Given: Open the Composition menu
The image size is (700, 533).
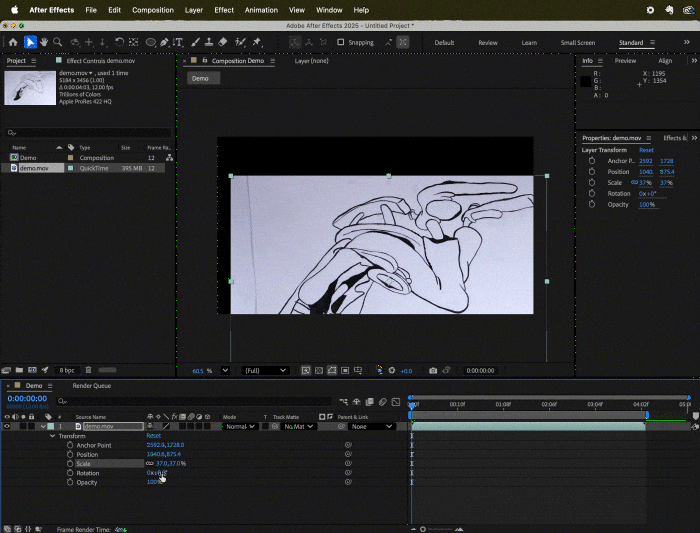Looking at the screenshot, I should coord(153,10).
